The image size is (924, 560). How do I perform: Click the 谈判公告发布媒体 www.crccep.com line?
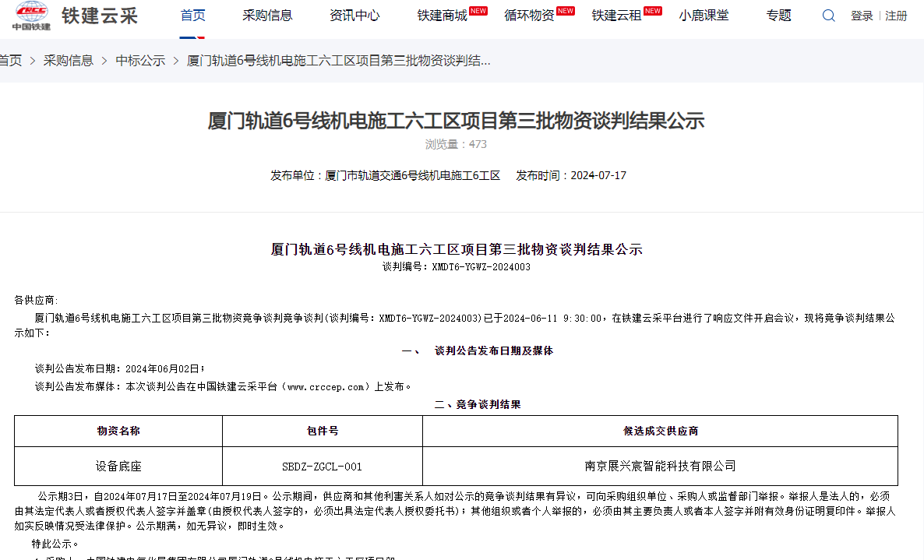tap(223, 387)
